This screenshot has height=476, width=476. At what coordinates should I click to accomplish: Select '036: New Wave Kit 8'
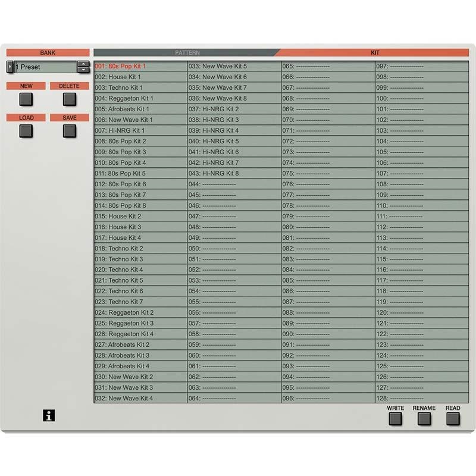point(234,98)
